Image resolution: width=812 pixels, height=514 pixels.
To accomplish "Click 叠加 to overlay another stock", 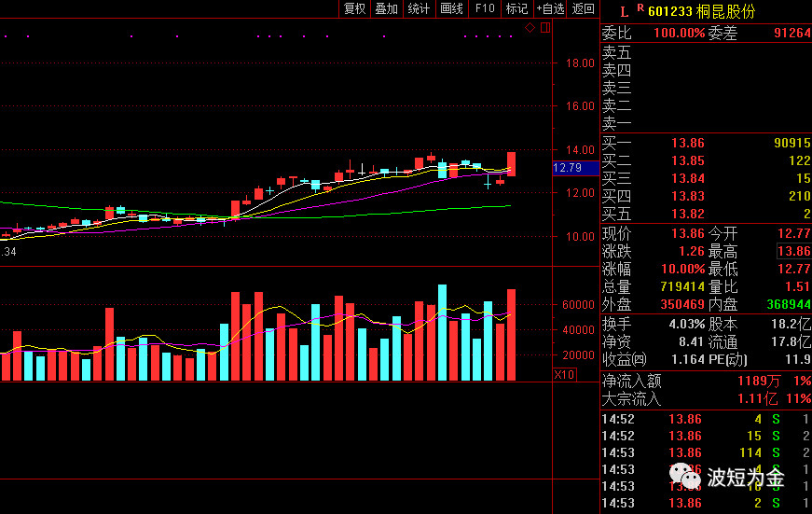I will click(386, 8).
